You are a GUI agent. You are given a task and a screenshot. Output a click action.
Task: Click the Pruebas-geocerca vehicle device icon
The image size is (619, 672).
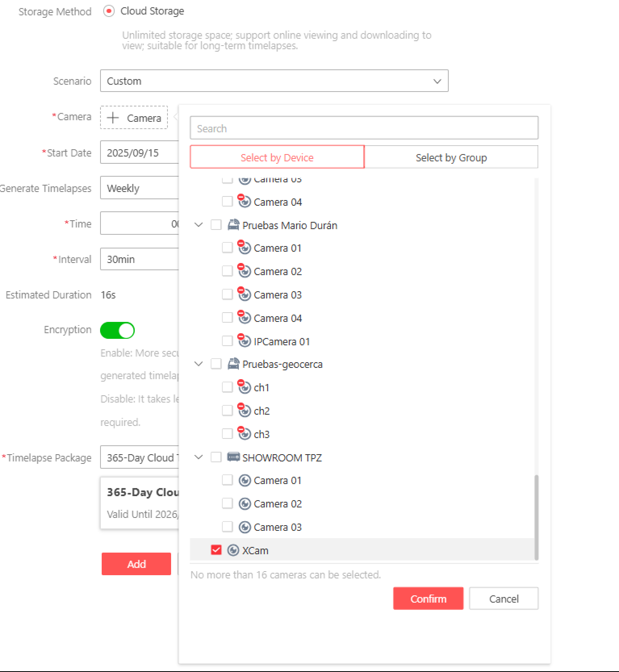(x=233, y=364)
